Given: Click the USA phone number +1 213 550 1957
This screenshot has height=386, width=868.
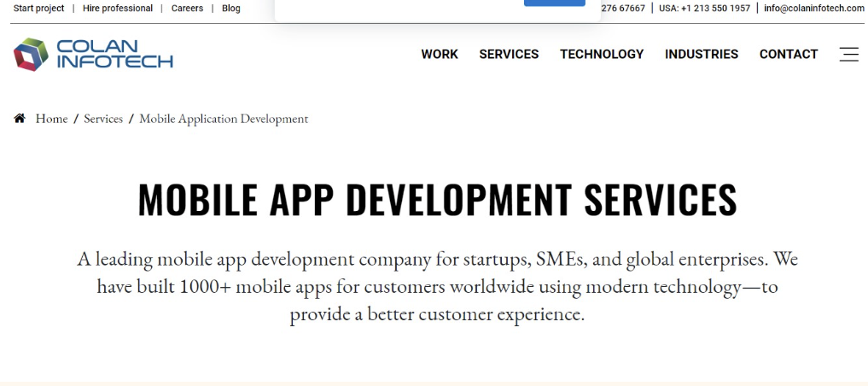Looking at the screenshot, I should click(x=704, y=9).
